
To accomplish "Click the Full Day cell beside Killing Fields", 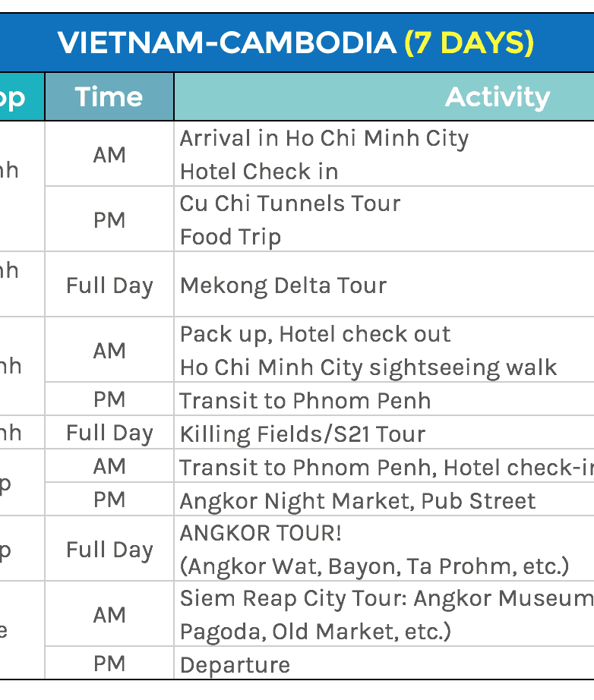I will 109,433.
